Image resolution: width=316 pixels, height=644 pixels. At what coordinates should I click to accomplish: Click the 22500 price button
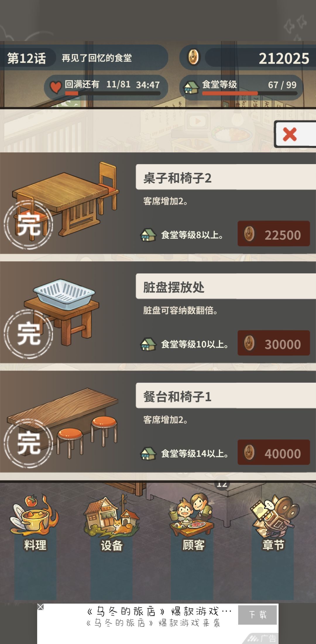pyautogui.click(x=274, y=234)
